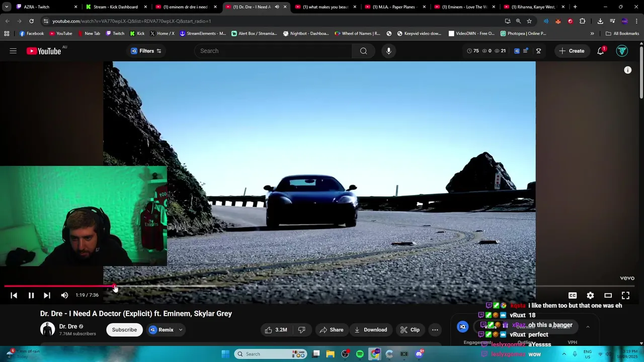644x362 pixels.
Task: Click the Remix button
Action: tap(161, 330)
